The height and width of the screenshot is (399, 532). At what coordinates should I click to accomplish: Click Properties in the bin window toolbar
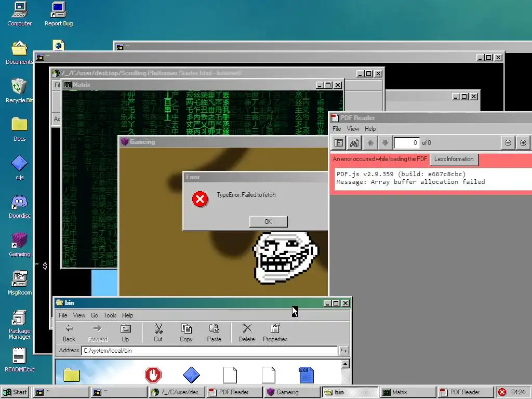[275, 333]
